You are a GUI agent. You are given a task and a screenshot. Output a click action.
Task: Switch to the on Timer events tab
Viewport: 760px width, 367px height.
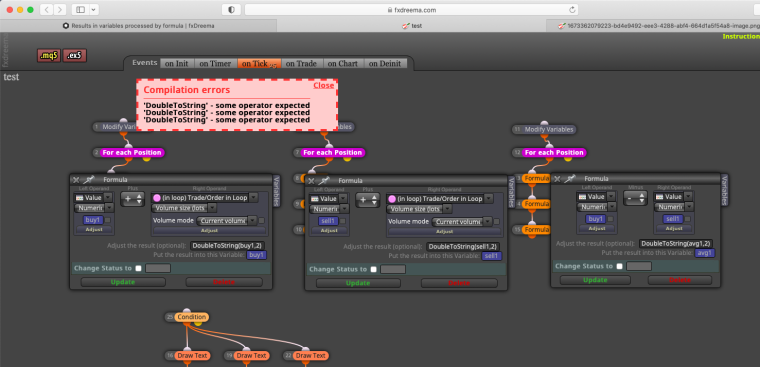(x=215, y=64)
